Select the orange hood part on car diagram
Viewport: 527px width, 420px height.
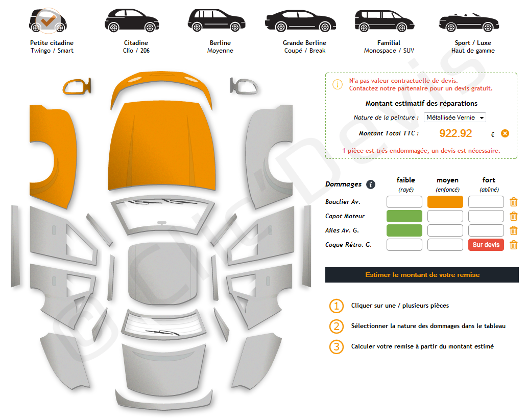tap(162, 146)
